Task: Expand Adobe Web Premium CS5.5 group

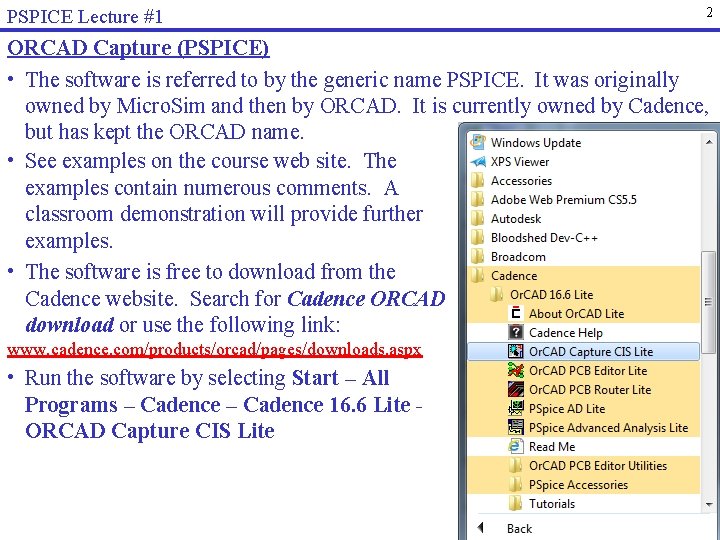Action: click(584, 199)
